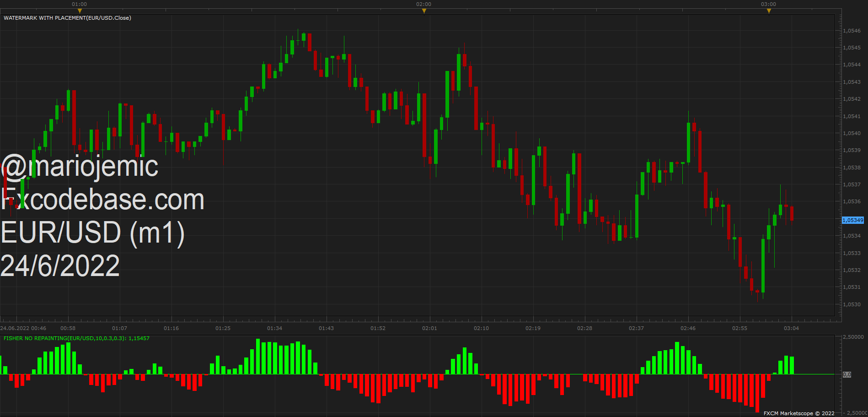Select the WATERMARK WITH PLACEMENT indicator label

click(x=67, y=18)
